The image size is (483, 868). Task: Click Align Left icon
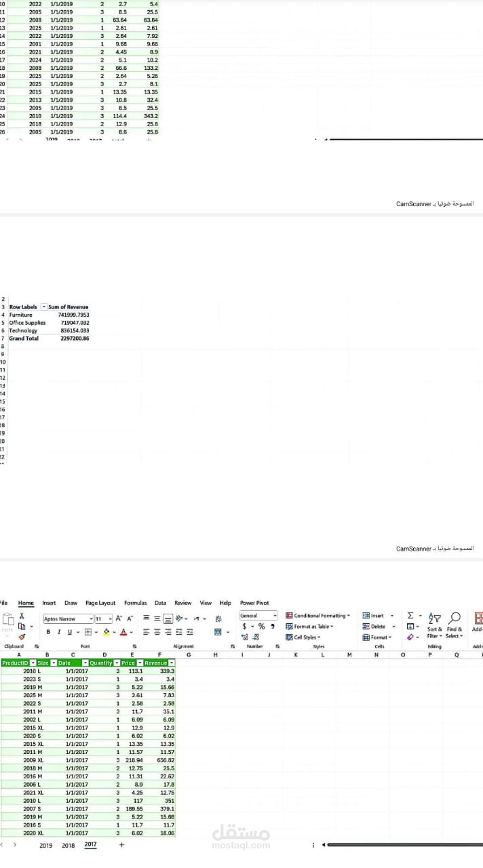tap(146, 632)
